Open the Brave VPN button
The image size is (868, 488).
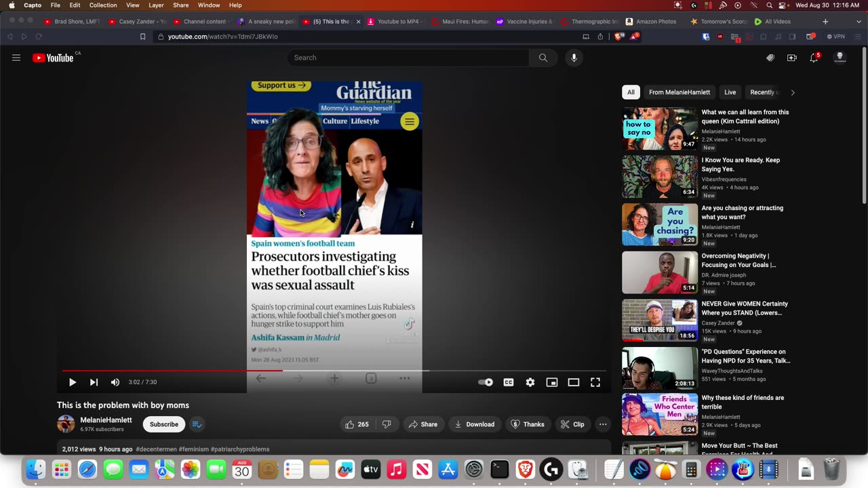(x=836, y=37)
